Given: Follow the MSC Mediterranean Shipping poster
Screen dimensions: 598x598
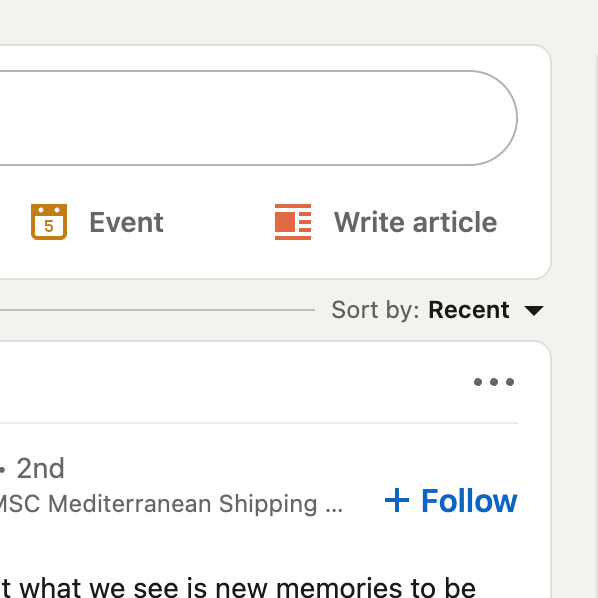Looking at the screenshot, I should coord(451,500).
